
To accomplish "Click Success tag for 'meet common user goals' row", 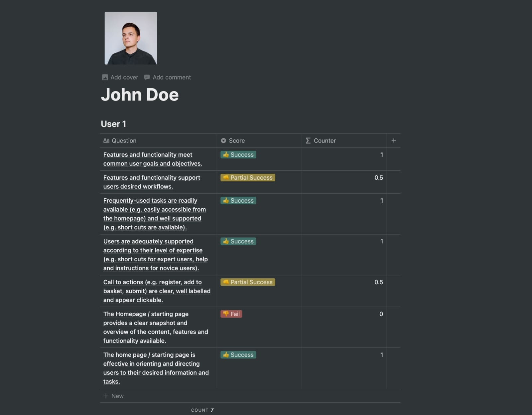I will pos(238,155).
